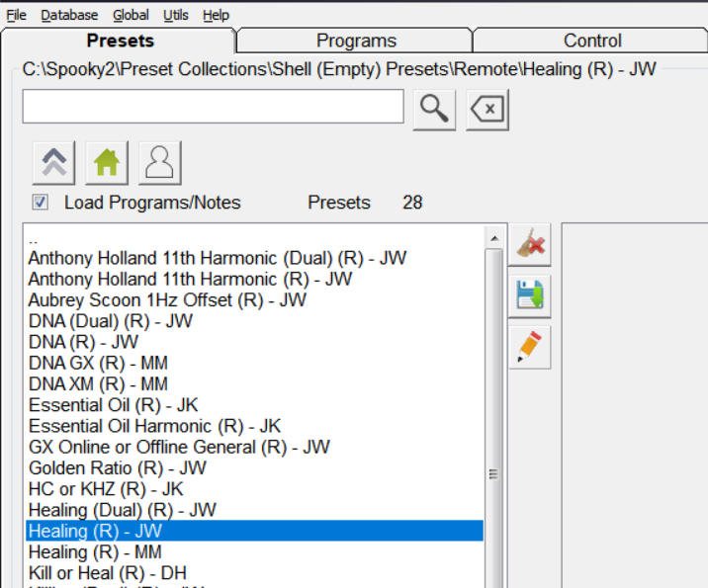708x588 pixels.
Task: Open the Utils menu
Action: pos(176,15)
